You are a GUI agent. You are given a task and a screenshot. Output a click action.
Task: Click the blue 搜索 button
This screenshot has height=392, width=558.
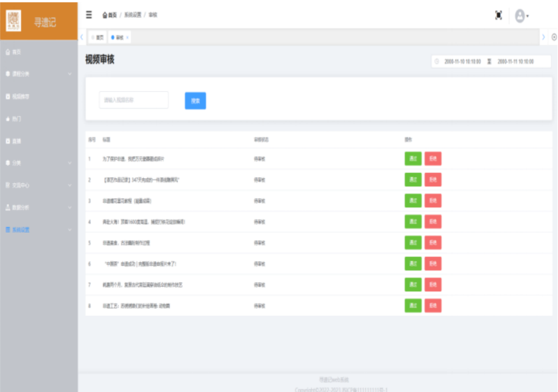pyautogui.click(x=195, y=101)
